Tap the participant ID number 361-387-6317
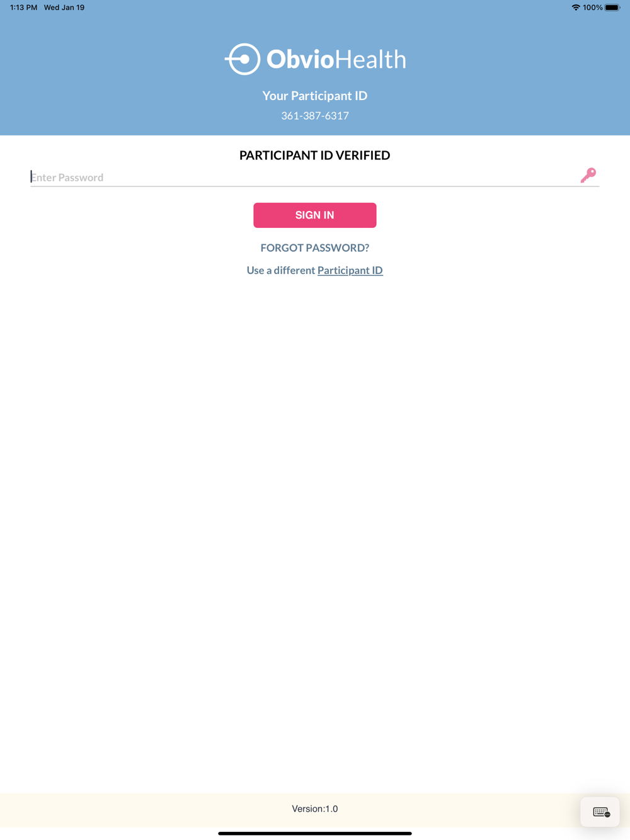 pos(315,116)
